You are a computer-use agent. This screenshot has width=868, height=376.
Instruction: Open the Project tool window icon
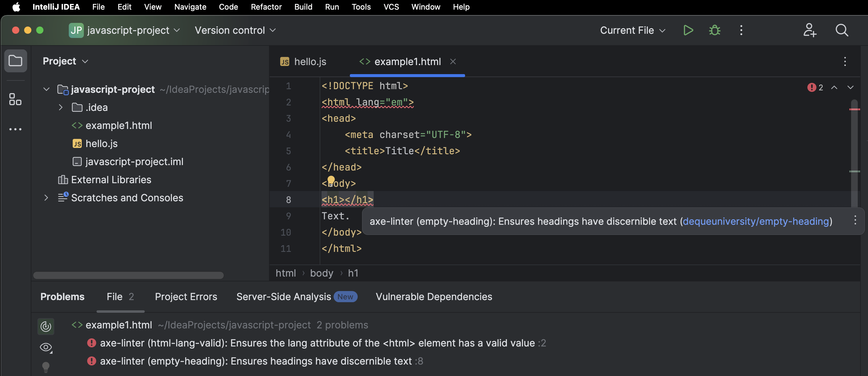[x=15, y=61]
